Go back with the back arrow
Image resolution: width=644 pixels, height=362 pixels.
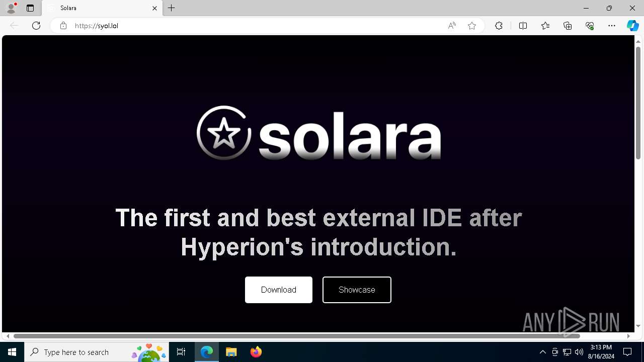(x=14, y=26)
